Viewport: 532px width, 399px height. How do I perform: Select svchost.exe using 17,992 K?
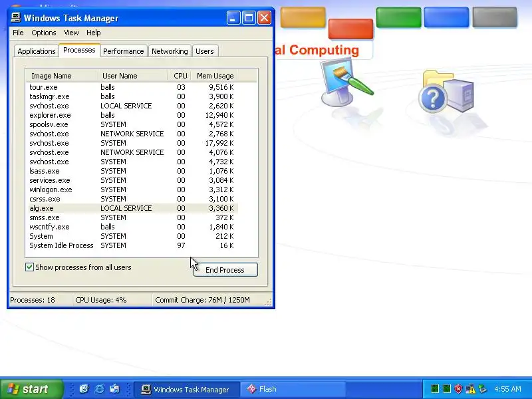coord(132,143)
